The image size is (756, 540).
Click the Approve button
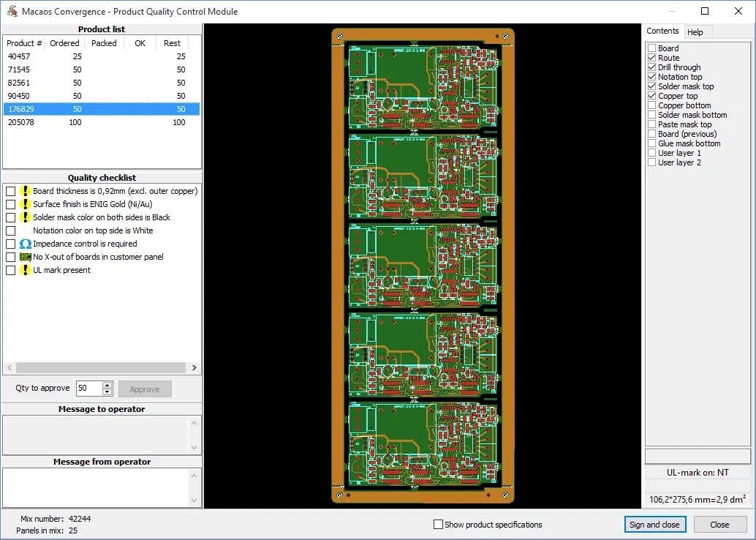click(145, 389)
